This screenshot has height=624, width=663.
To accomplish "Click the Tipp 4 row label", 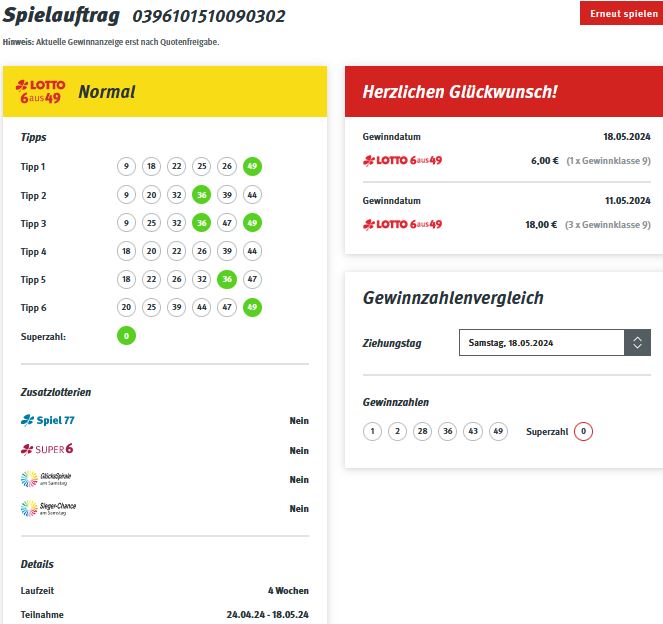I will [33, 252].
